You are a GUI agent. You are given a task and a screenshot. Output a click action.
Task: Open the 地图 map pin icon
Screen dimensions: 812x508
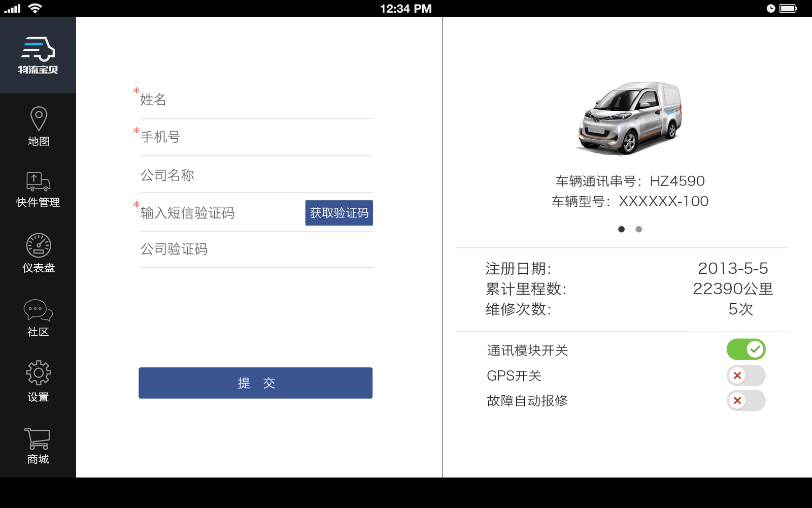tap(39, 119)
